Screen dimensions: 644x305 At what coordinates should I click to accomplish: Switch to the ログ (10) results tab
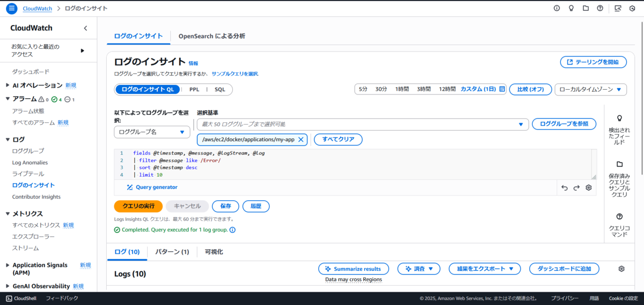point(127,251)
